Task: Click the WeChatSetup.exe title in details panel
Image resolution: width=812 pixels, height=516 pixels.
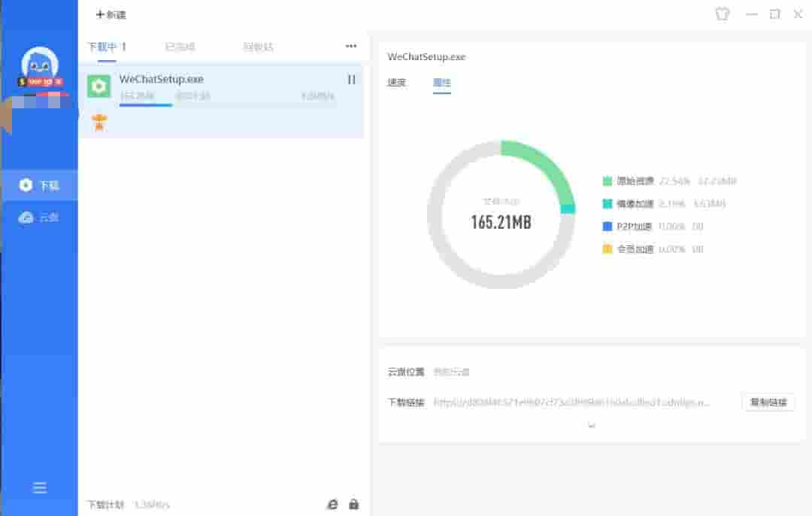Action: pos(426,57)
